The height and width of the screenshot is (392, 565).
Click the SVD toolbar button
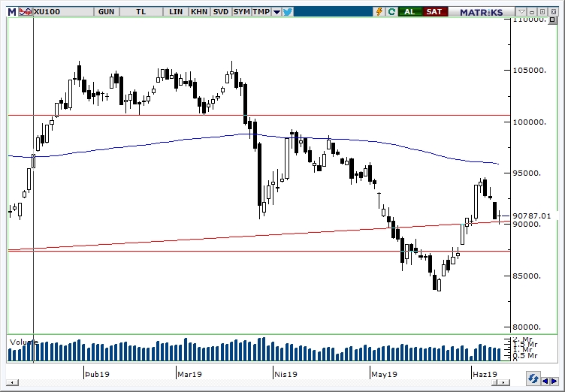click(221, 11)
